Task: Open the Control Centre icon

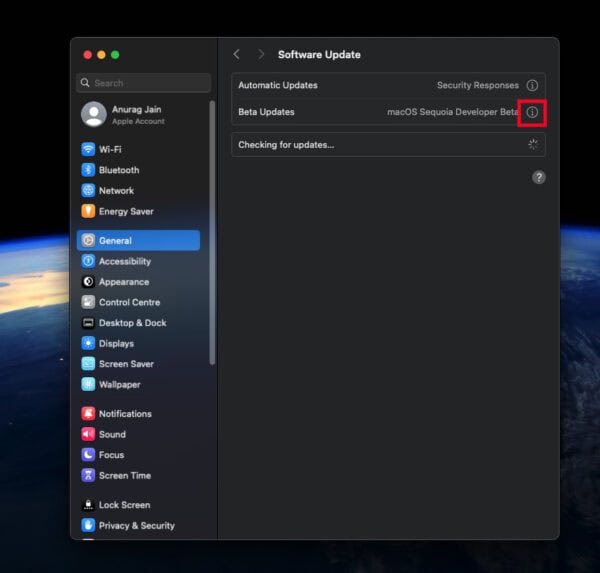Action: pyautogui.click(x=88, y=302)
